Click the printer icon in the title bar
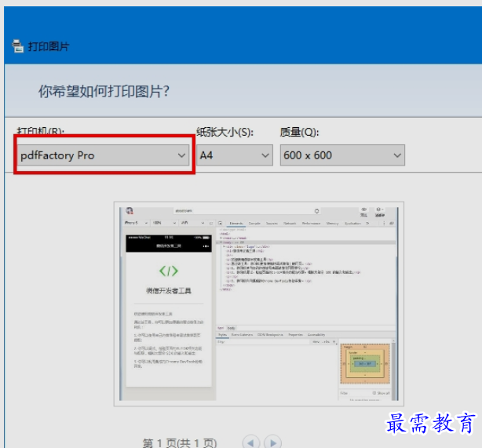 tap(18, 46)
